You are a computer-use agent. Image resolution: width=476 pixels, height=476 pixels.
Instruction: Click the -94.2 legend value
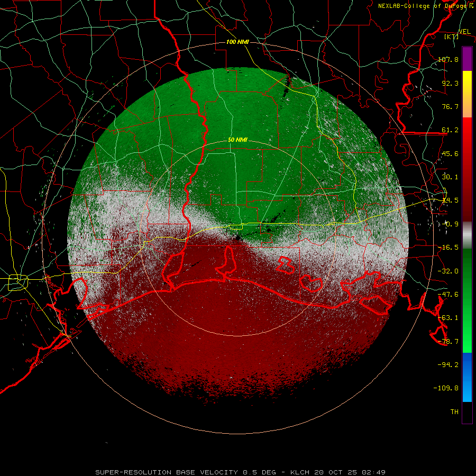[x=448, y=365]
